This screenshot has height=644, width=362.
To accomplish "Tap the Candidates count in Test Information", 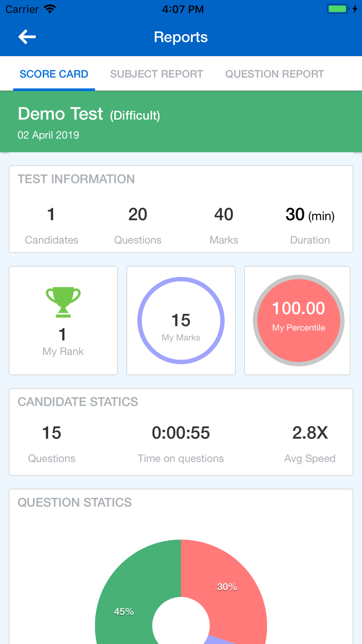I will (51, 225).
